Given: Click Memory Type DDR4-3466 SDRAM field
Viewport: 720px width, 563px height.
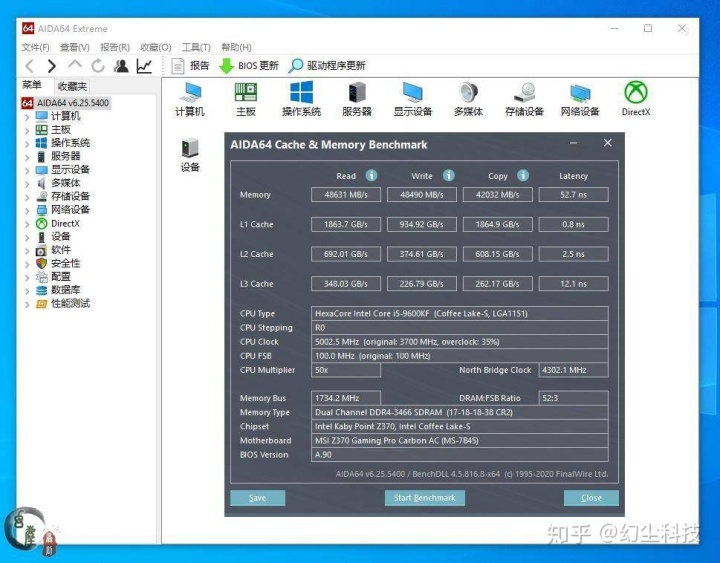Looking at the screenshot, I should point(460,412).
